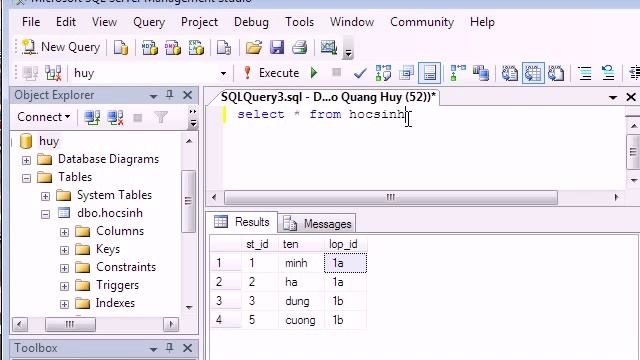640x360 pixels.
Task: Open Database Engine Query icon
Action: [121, 47]
